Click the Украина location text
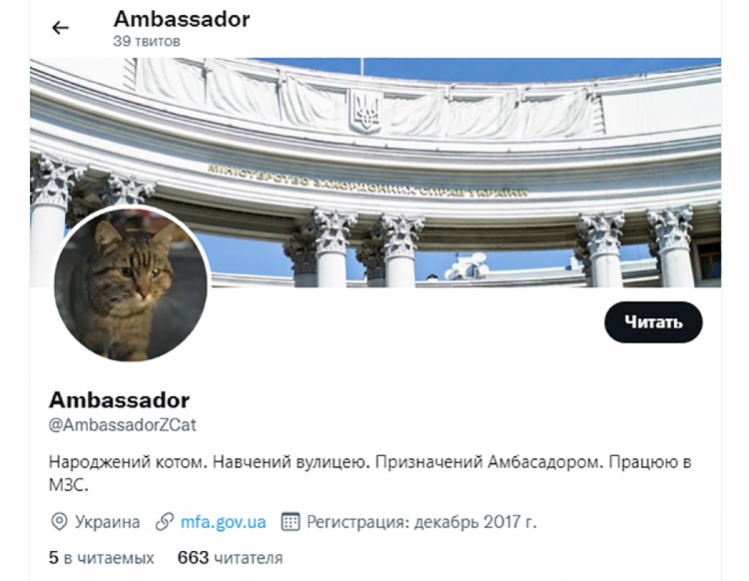Image resolution: width=749 pixels, height=581 pixels. pyautogui.click(x=107, y=522)
